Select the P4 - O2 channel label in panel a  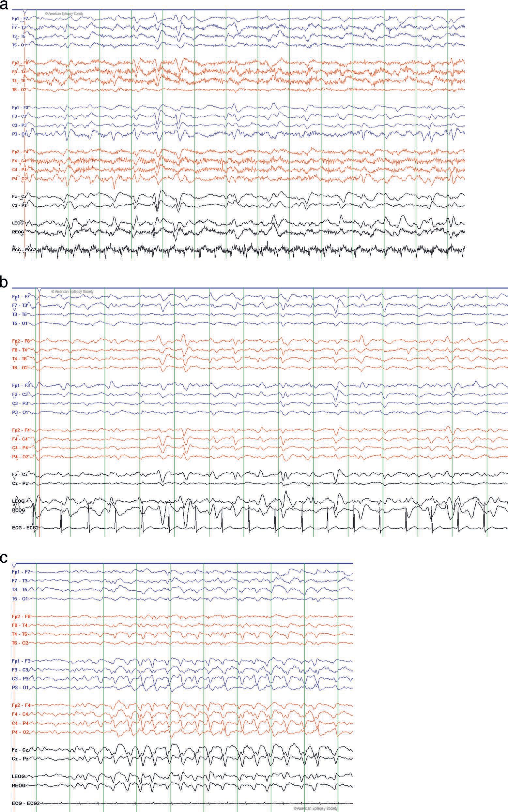point(19,179)
